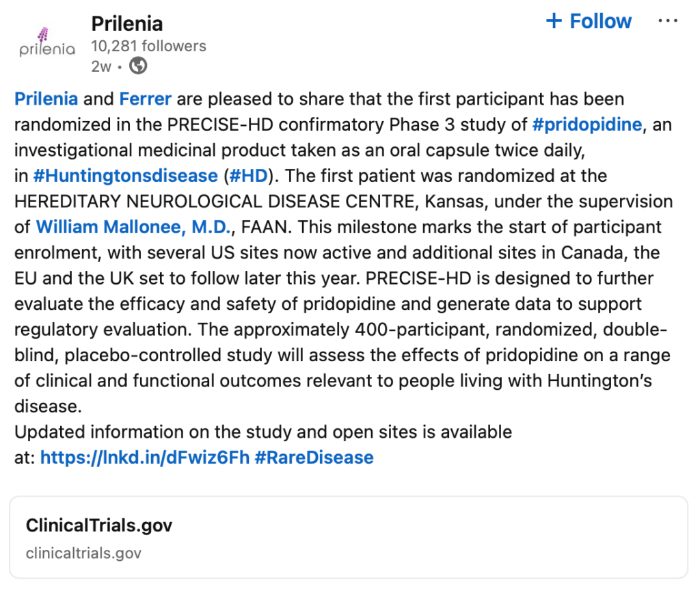
Task: Open the #HD hashtag
Action: pos(248,176)
